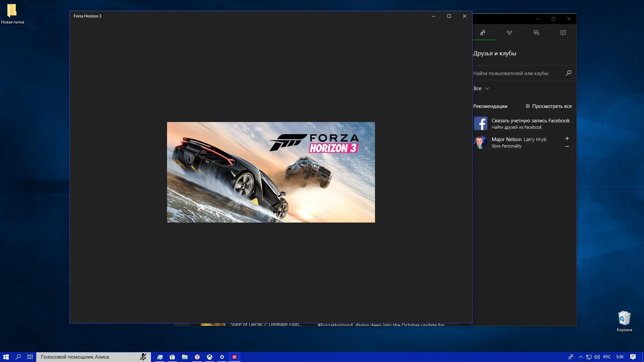
Task: Click the friends list search expander arrow
Action: [487, 88]
